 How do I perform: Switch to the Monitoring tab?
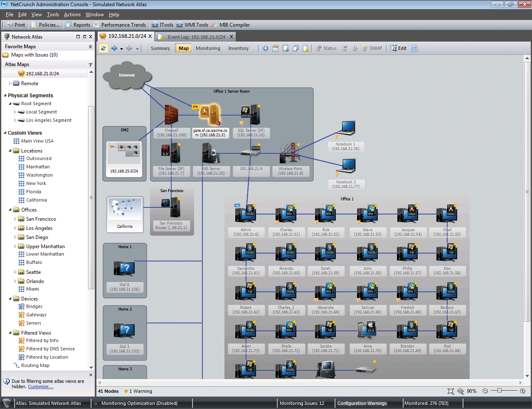click(208, 48)
